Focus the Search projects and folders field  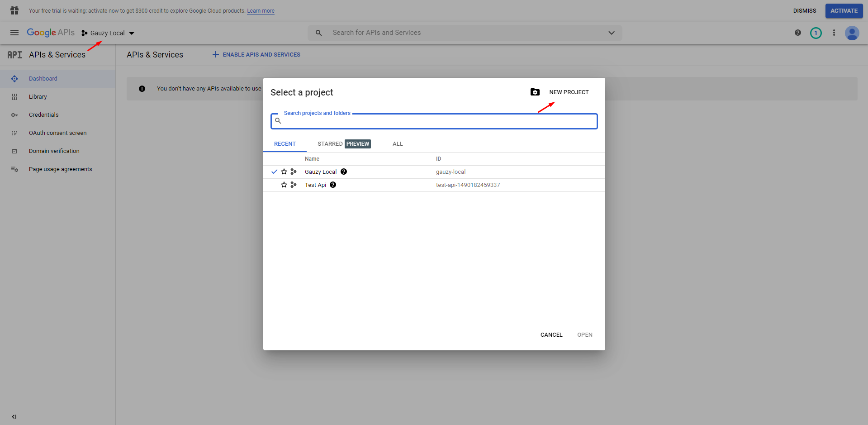[434, 121]
